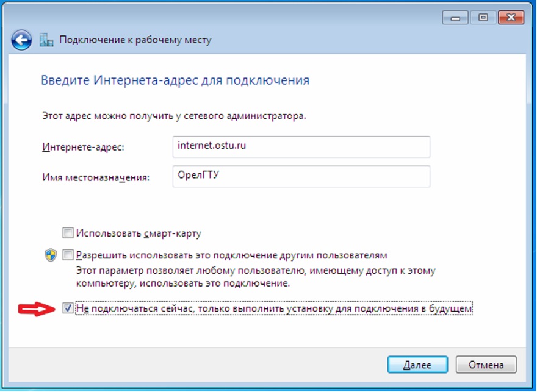Viewport: 537px width, 392px height.
Task: Maximize the connection wizard window
Action: tap(483, 18)
